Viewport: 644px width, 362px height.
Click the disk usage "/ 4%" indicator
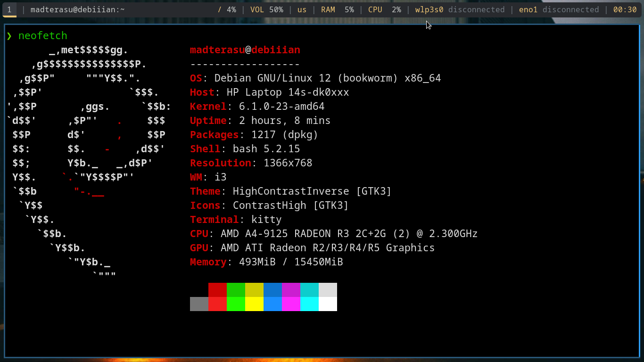(227, 9)
